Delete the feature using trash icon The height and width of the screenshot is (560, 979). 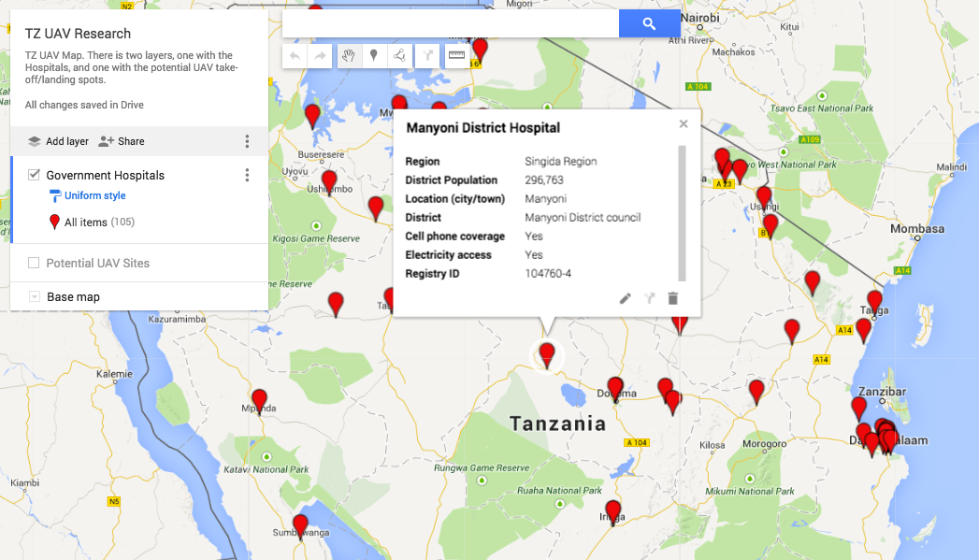(672, 298)
